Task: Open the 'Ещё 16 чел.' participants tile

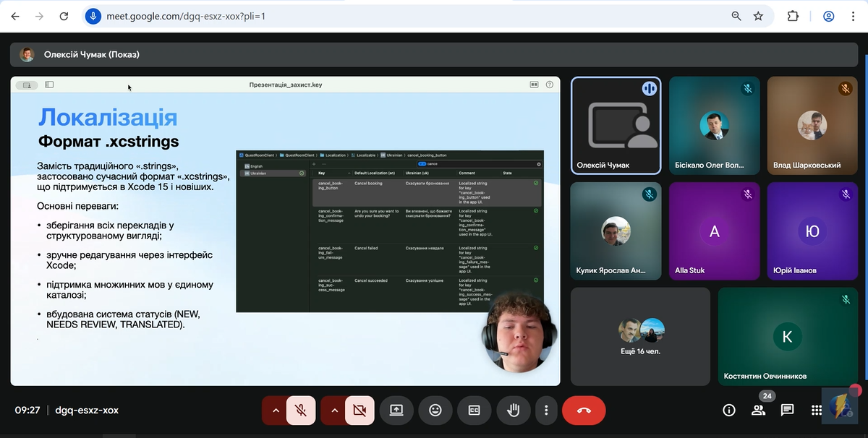Action: click(x=640, y=336)
